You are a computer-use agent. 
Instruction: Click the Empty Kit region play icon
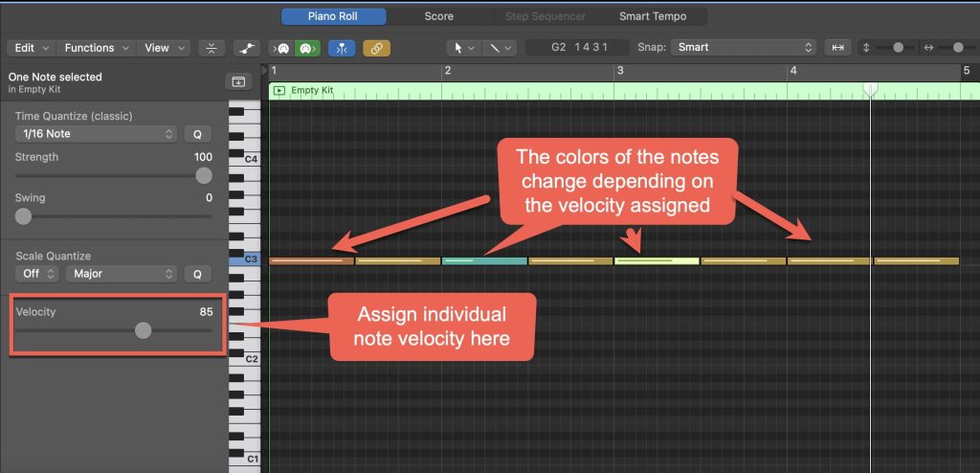coord(279,90)
